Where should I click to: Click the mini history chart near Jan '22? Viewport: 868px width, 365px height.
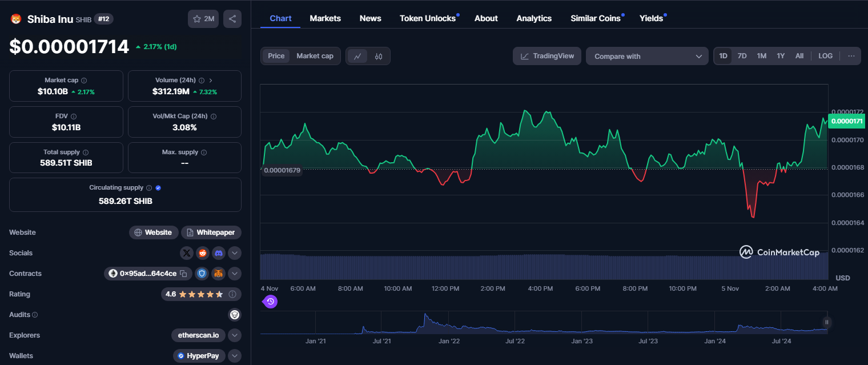tap(449, 323)
